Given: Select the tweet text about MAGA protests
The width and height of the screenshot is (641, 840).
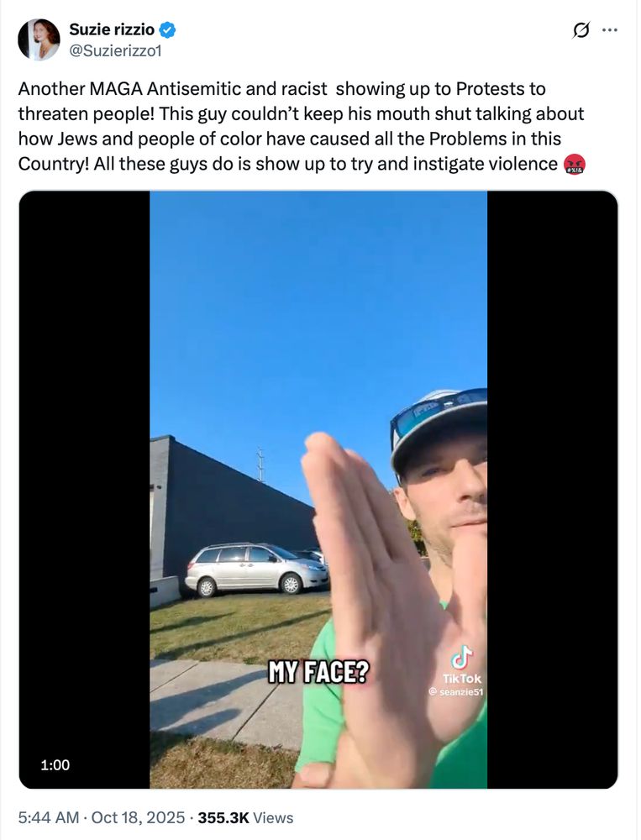Looking at the screenshot, I should pyautogui.click(x=302, y=127).
